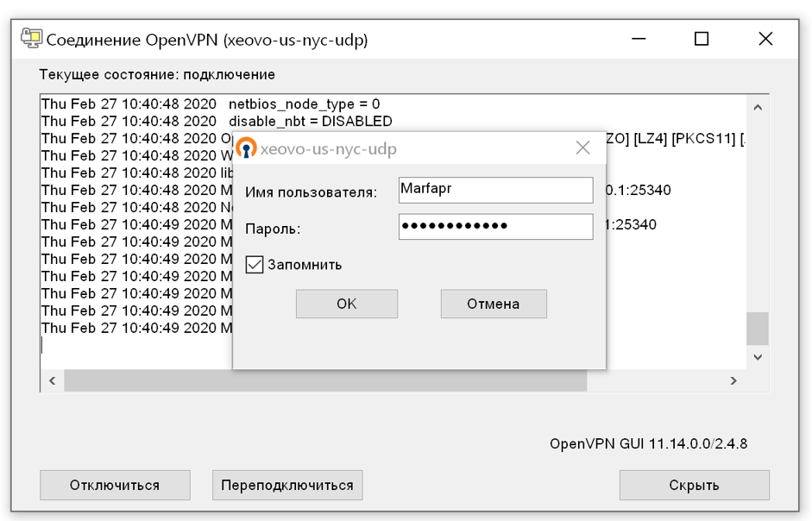Image resolution: width=812 pixels, height=521 pixels.
Task: Click the Пароль label
Action: pyautogui.click(x=273, y=229)
